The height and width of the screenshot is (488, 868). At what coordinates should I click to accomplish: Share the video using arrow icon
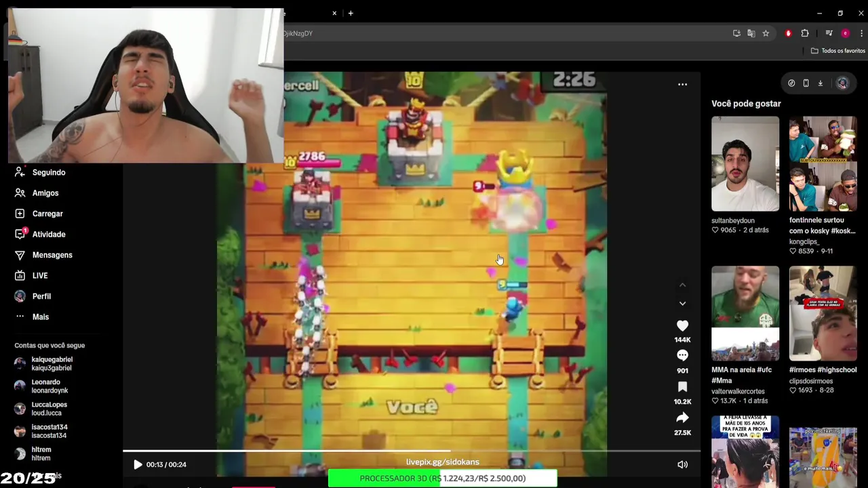pyautogui.click(x=682, y=418)
